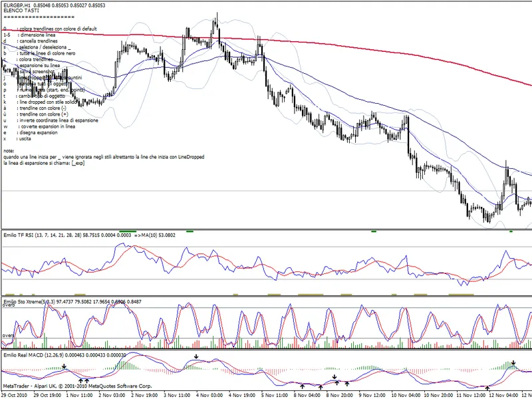Click the '29 Oct 19:00' time axis label

click(46, 395)
